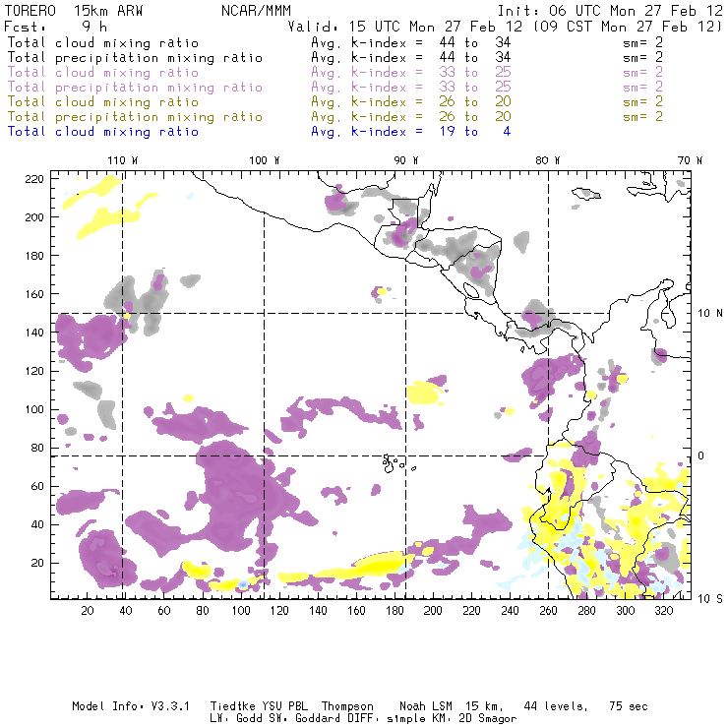The height and width of the screenshot is (728, 728).
Task: Click the 'YSU PBL' label
Action: click(x=285, y=706)
